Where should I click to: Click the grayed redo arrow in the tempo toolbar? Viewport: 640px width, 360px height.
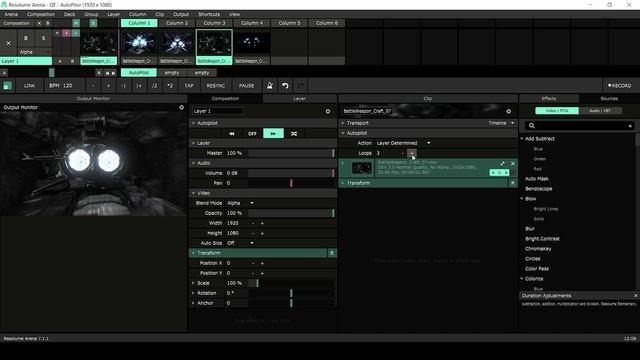[300, 86]
